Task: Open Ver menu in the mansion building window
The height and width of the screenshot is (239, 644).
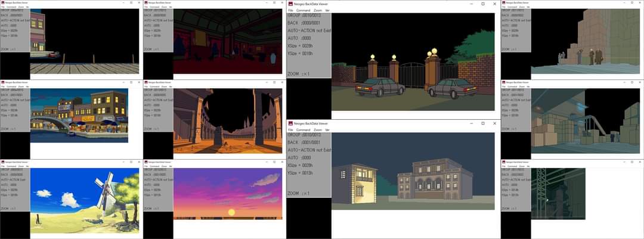Action: click(x=327, y=130)
